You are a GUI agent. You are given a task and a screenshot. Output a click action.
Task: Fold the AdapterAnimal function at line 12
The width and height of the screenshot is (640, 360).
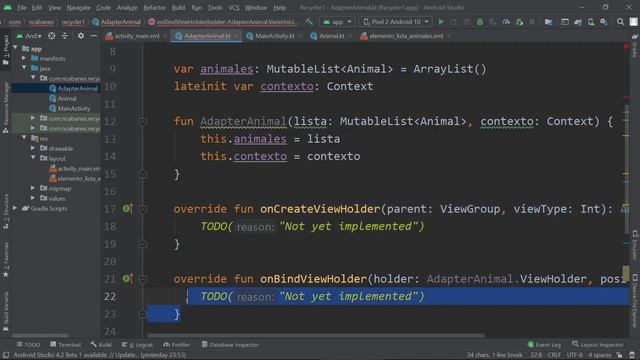[x=142, y=122]
